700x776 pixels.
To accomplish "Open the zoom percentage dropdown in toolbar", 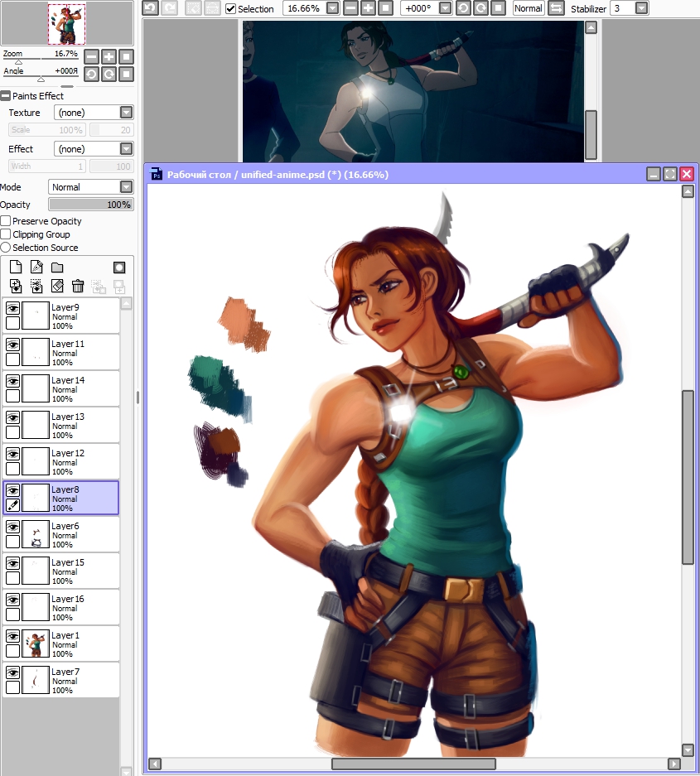I will pos(333,8).
